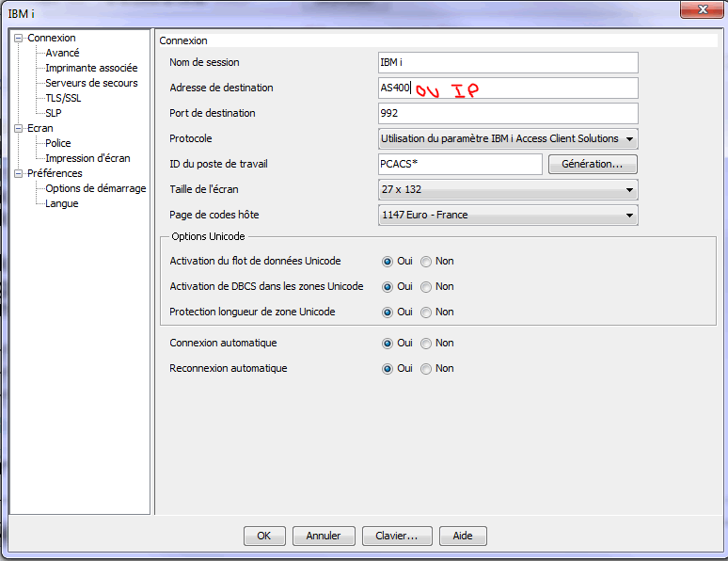Open the Langue settings item
Screen dimensions: 728x561
point(62,203)
